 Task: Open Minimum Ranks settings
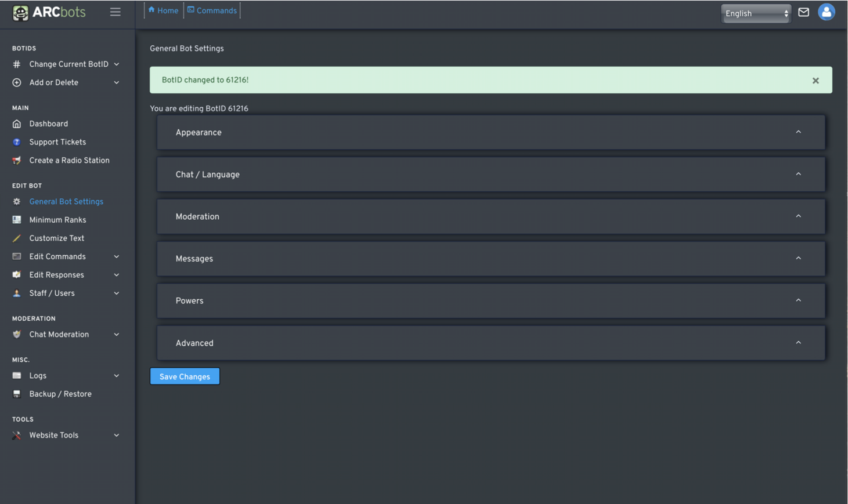57,220
